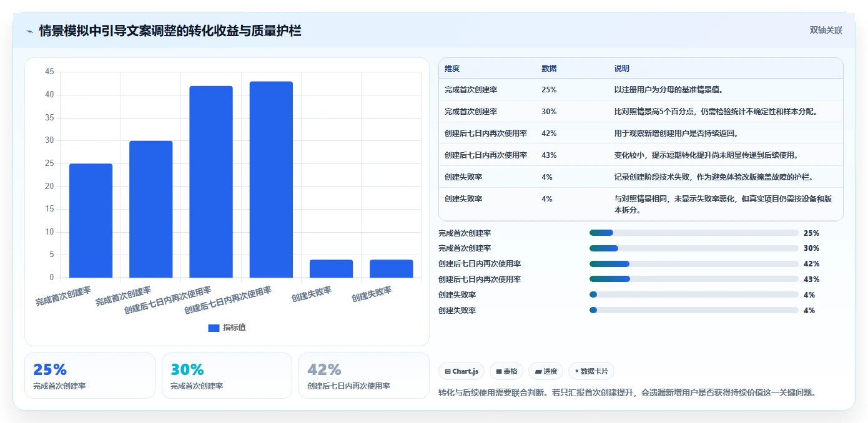Viewport: 868px width, 423px height.
Task: Click the icon inside the Chart.js chip
Action: tap(448, 371)
